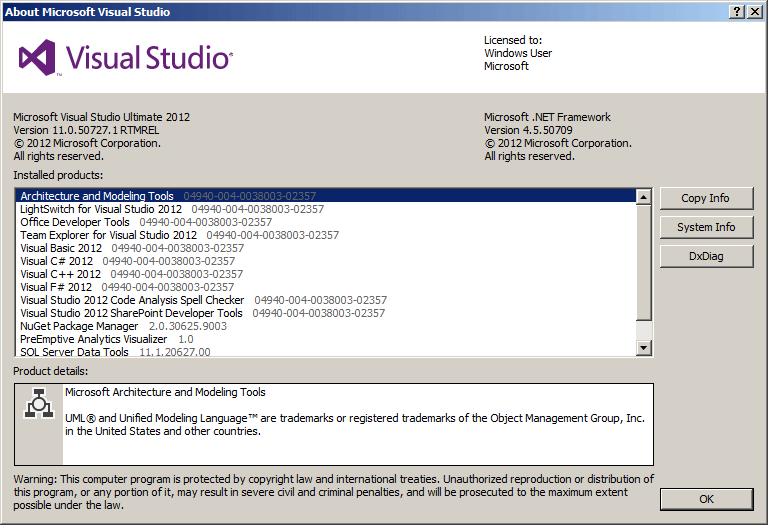768x525 pixels.
Task: Click the Windows User licensee name
Action: 518,53
